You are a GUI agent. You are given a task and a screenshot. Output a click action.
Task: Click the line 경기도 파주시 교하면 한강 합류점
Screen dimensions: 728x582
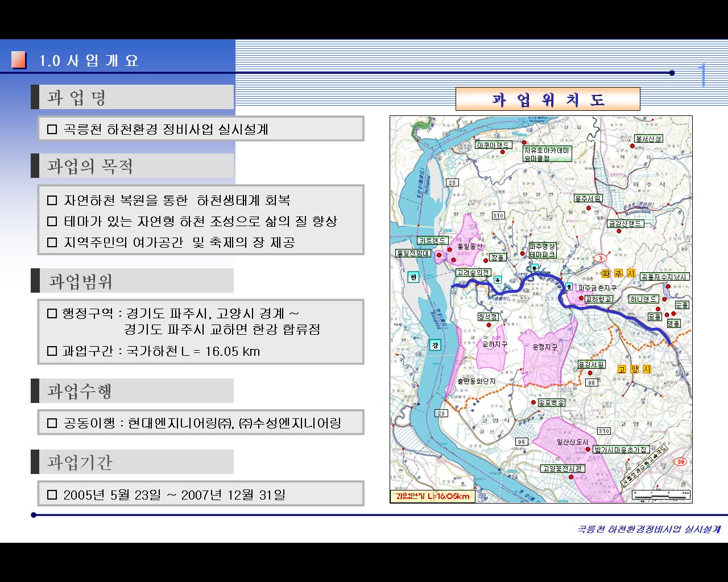(222, 330)
